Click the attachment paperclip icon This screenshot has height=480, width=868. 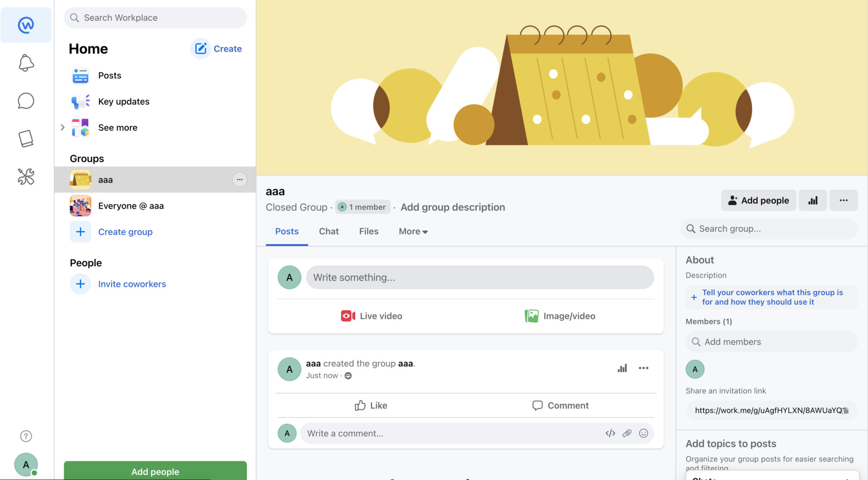click(x=627, y=433)
